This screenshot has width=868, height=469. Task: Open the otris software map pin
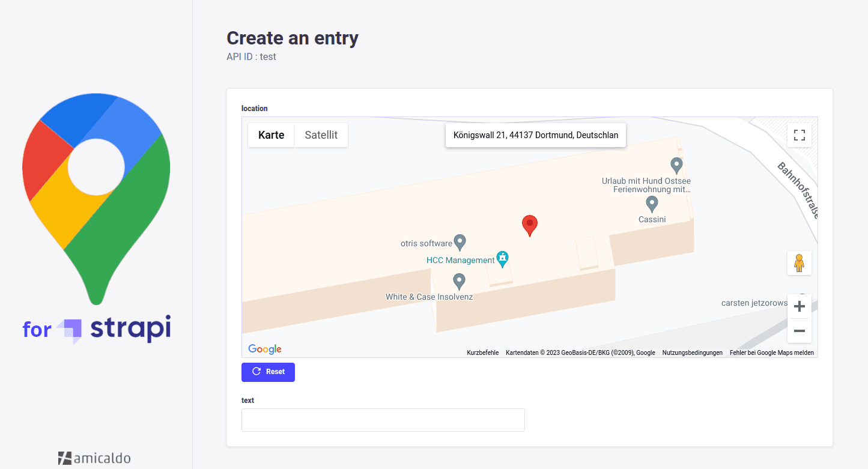tap(460, 243)
